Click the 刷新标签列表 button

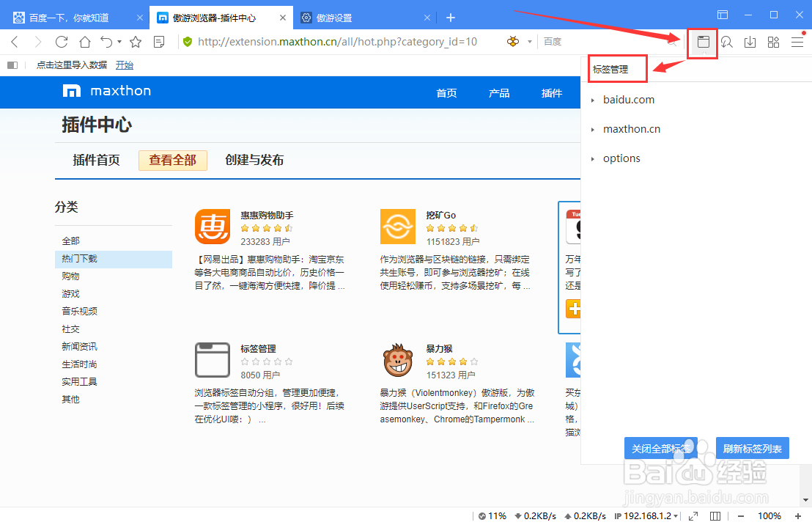point(753,448)
